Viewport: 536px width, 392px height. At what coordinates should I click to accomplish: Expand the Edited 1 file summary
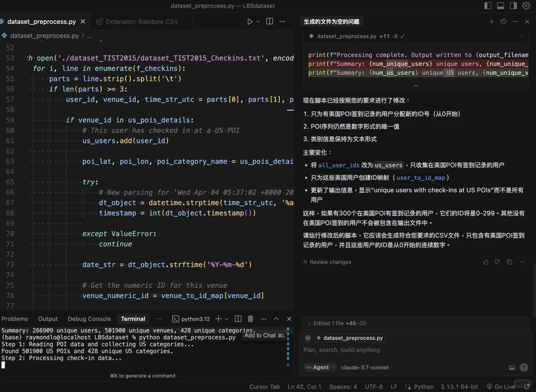337,323
